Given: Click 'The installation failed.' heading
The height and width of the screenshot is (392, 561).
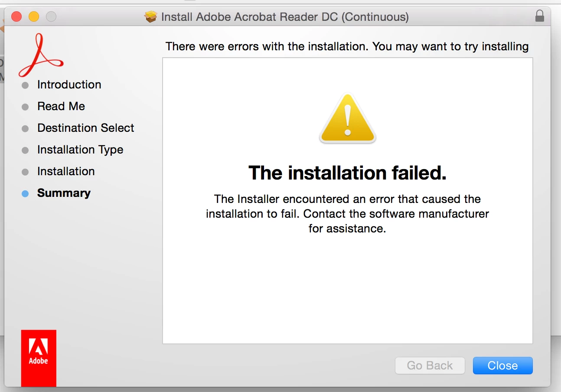Looking at the screenshot, I should pos(347,173).
